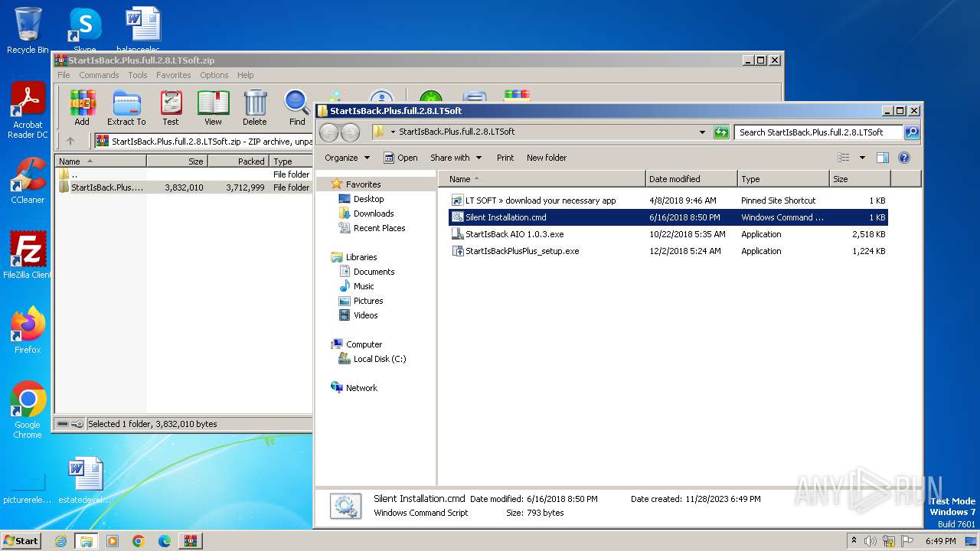The image size is (980, 551).
Task: Open Network in navigation pane
Action: [361, 388]
